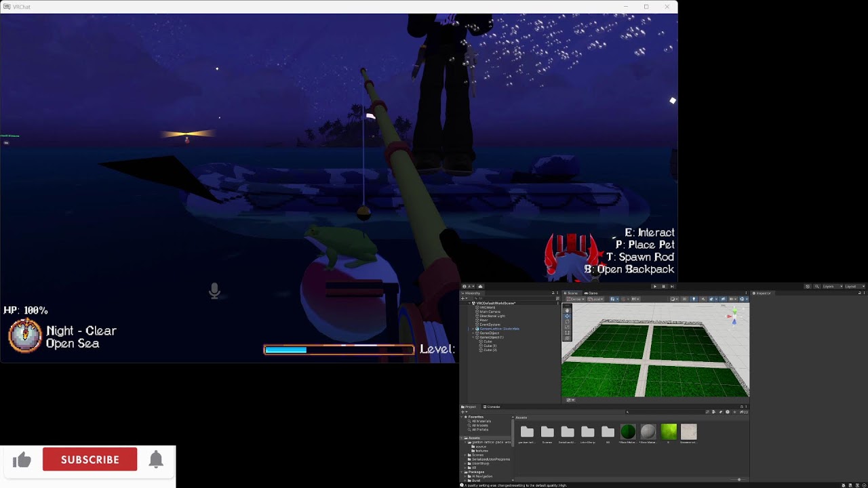Select the Inspector tab
Image resolution: width=868 pixels, height=488 pixels.
(x=763, y=293)
